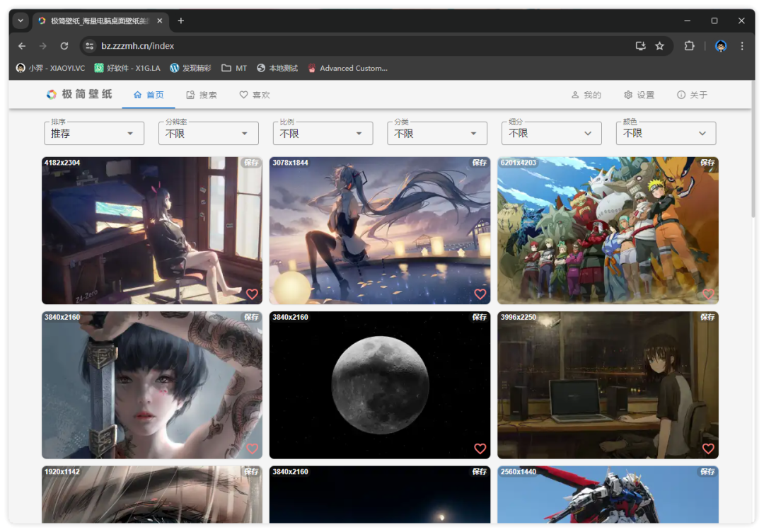
Task: Open the 3996x2250 laptop girl wallpaper
Action: click(607, 386)
